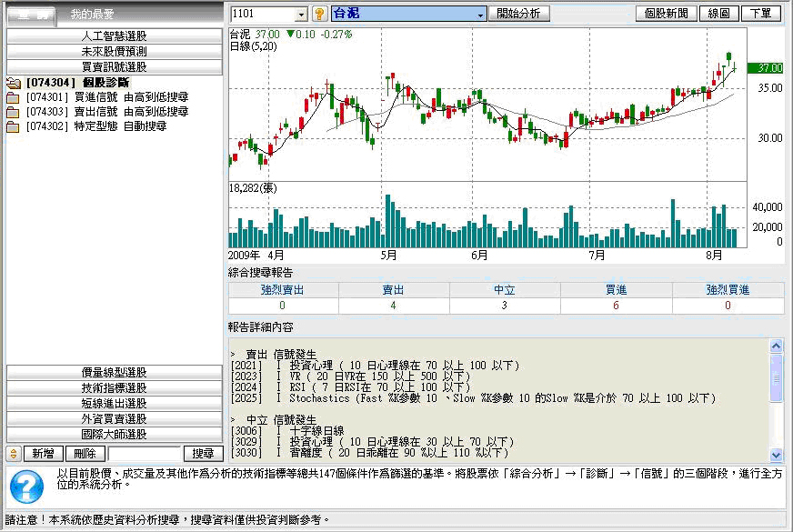Click report line [3006] 十字線日線
Image resolution: width=793 pixels, height=532 pixels.
pos(287,431)
